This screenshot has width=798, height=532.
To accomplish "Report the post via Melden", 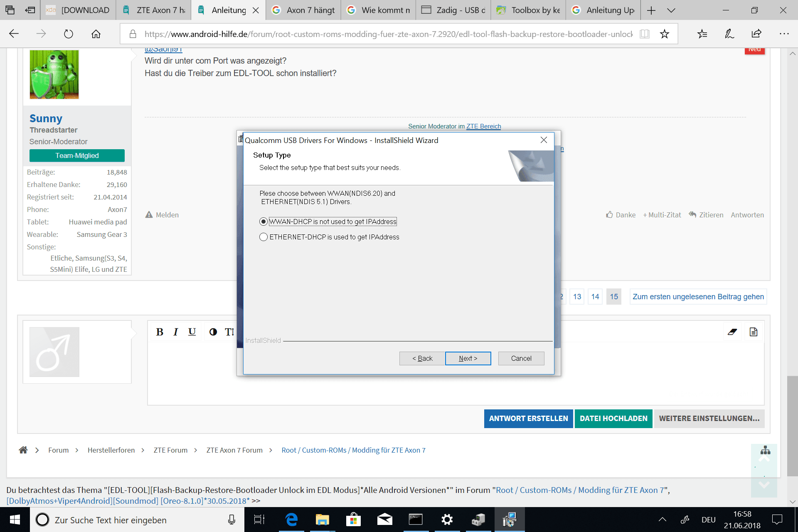I will tap(162, 215).
